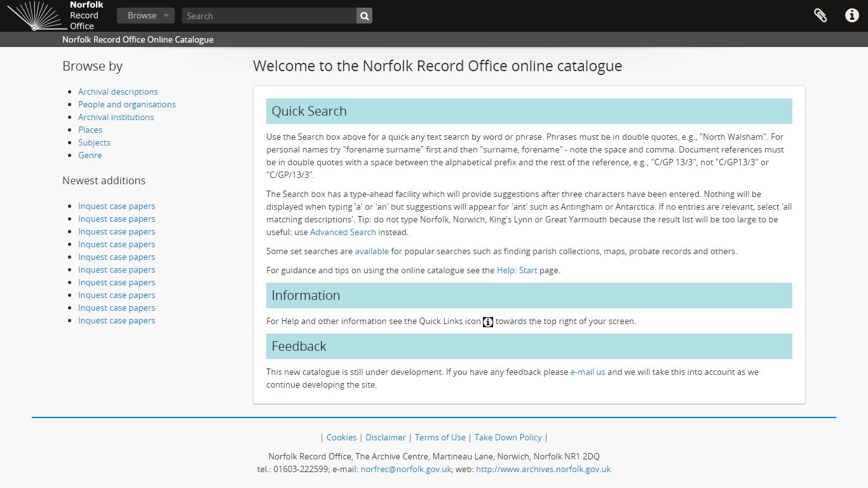Click the inline Quick Links icon in Information
Screen dimensions: 868x488
click(x=488, y=322)
